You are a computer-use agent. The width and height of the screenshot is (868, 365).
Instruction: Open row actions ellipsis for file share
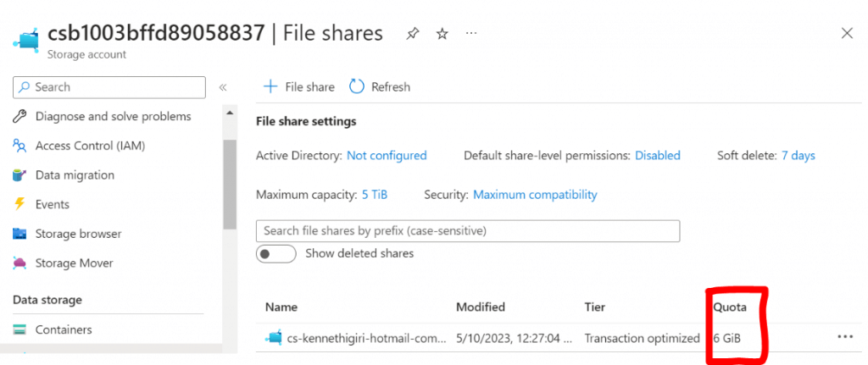[x=844, y=337]
